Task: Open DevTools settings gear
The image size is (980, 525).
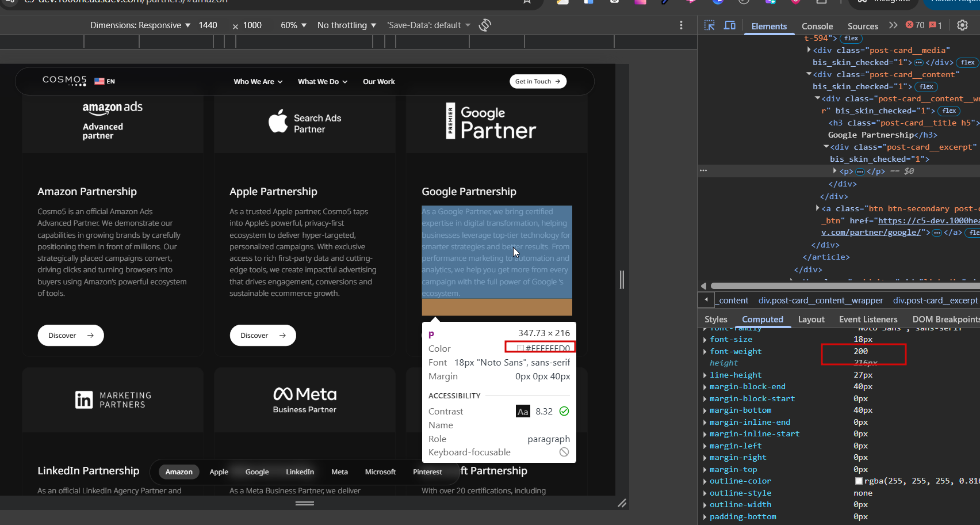Action: pyautogui.click(x=962, y=25)
